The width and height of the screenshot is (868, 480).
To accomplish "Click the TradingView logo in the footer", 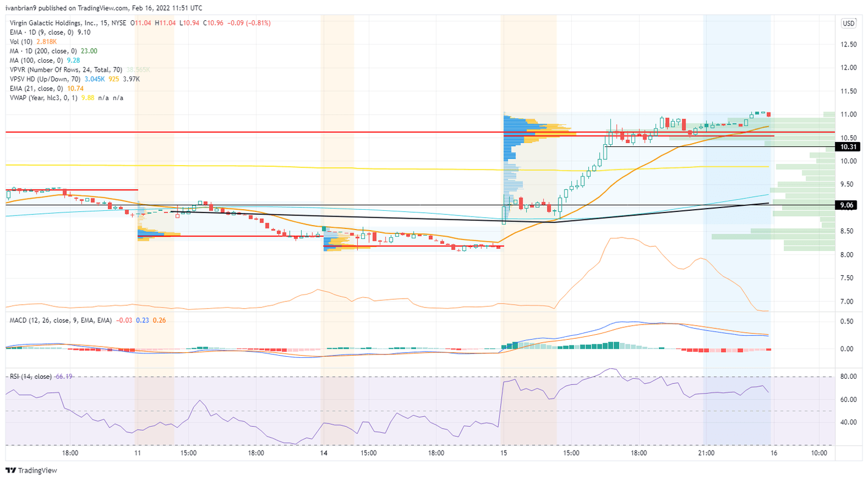I will (32, 470).
